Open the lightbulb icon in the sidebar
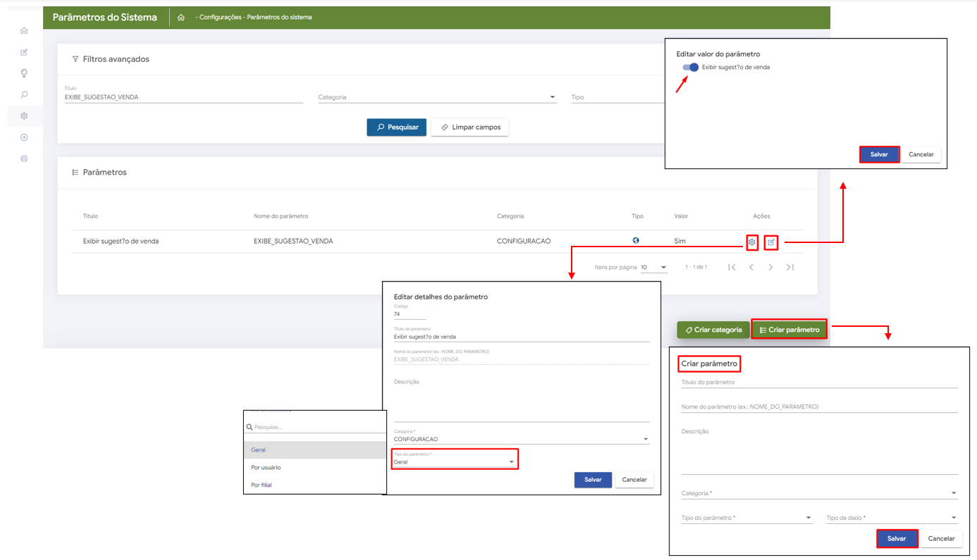Screen dimensions: 977x560 pos(24,73)
